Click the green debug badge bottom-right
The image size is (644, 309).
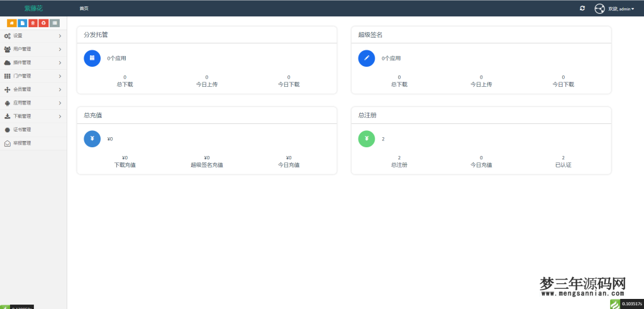tap(614, 304)
